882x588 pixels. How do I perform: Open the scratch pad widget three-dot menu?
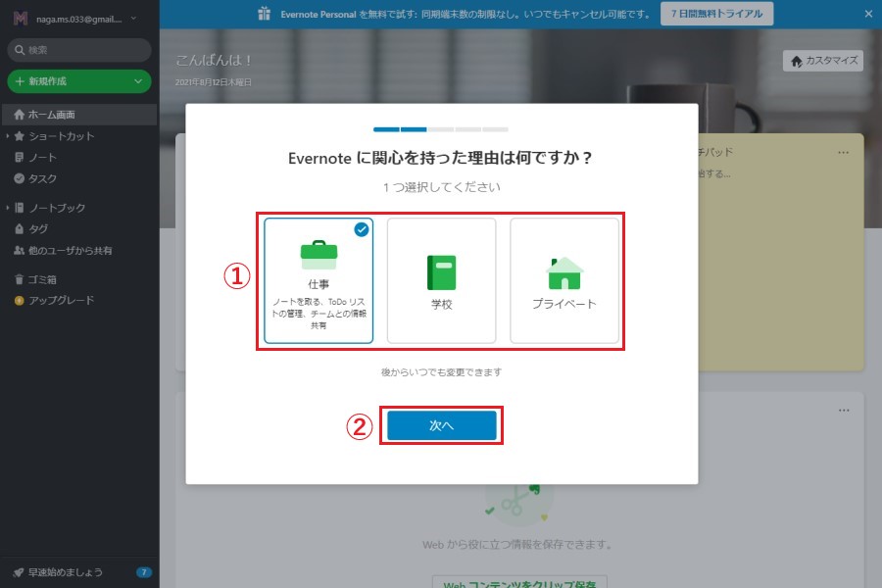(843, 153)
